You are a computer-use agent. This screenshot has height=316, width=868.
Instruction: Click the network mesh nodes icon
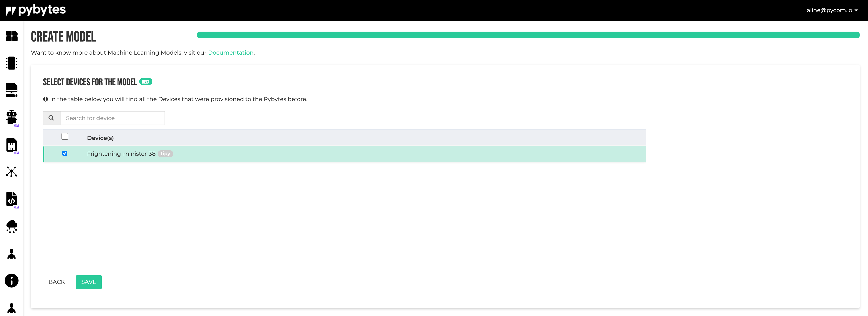point(12,172)
